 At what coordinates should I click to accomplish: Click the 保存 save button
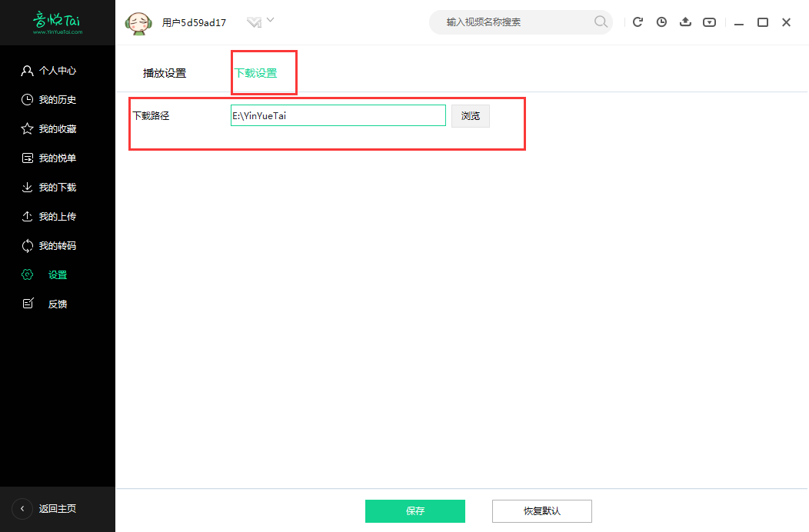coord(415,510)
